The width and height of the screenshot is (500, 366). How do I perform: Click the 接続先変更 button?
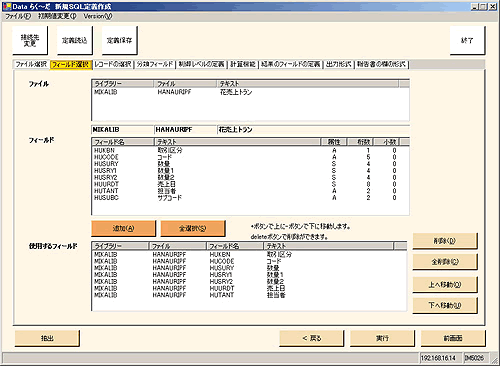(x=30, y=40)
